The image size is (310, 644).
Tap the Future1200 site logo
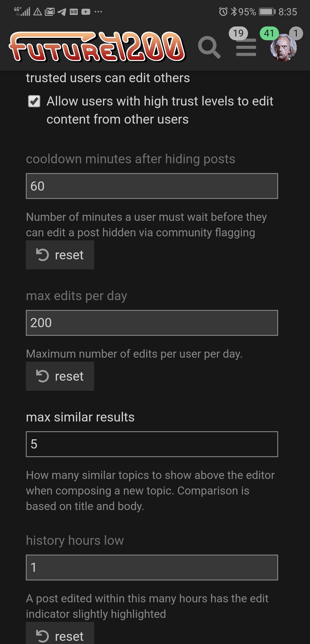click(x=98, y=47)
